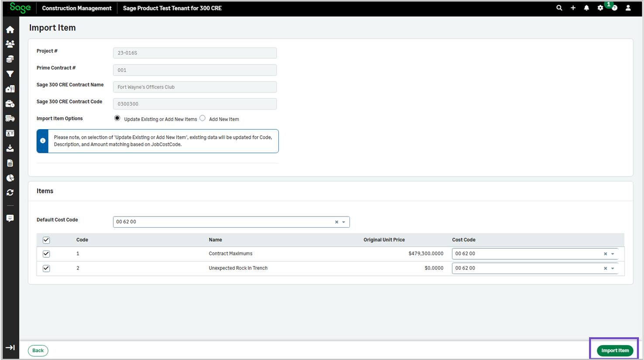Click the Sage 300 CRE Contract Code field

pyautogui.click(x=195, y=104)
